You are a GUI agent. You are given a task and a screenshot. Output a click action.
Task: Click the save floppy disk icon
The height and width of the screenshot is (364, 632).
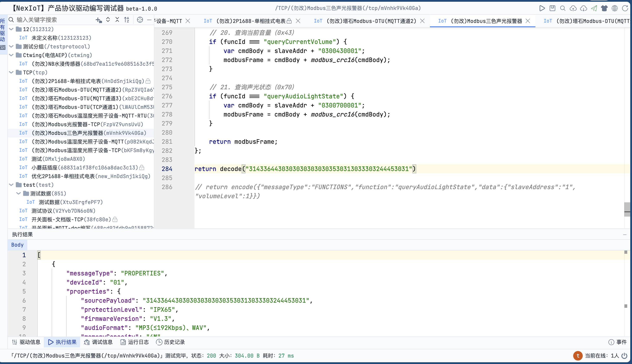click(x=552, y=8)
